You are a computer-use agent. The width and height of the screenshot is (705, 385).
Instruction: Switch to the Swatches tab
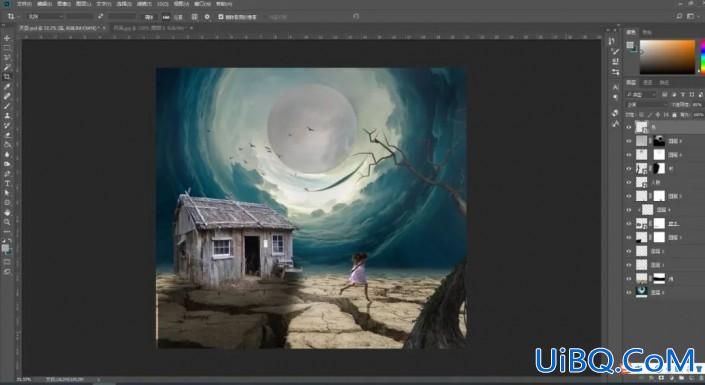coord(647,32)
